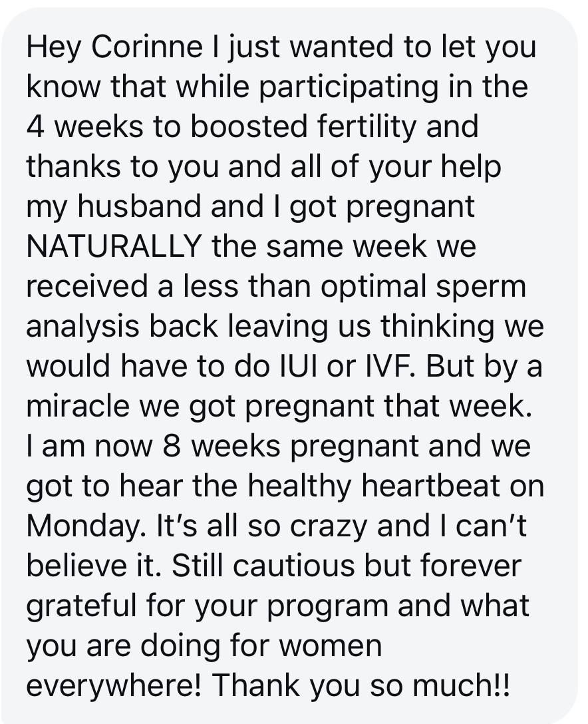Select the number 4 before 'weeks to boosted'
Image resolution: width=588 pixels, height=724 pixels.
[35, 126]
